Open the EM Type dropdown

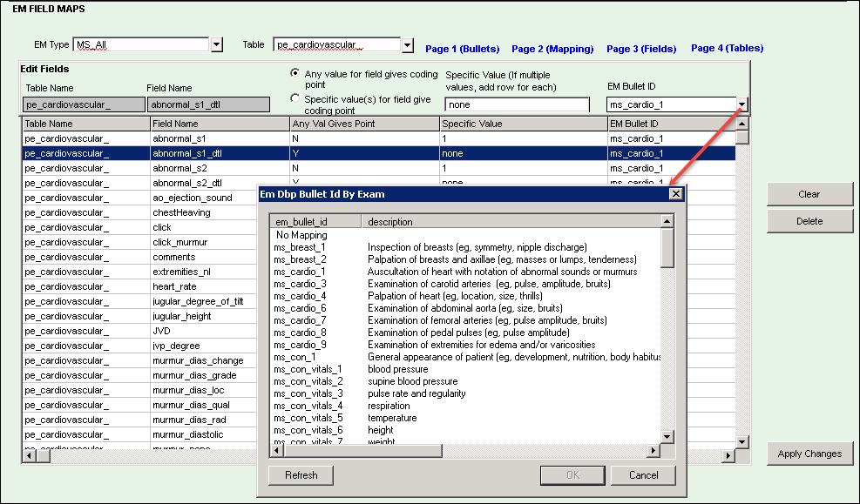coord(216,44)
